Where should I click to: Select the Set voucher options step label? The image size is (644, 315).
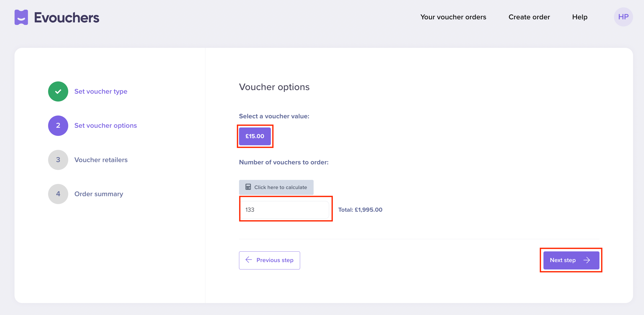tap(105, 125)
